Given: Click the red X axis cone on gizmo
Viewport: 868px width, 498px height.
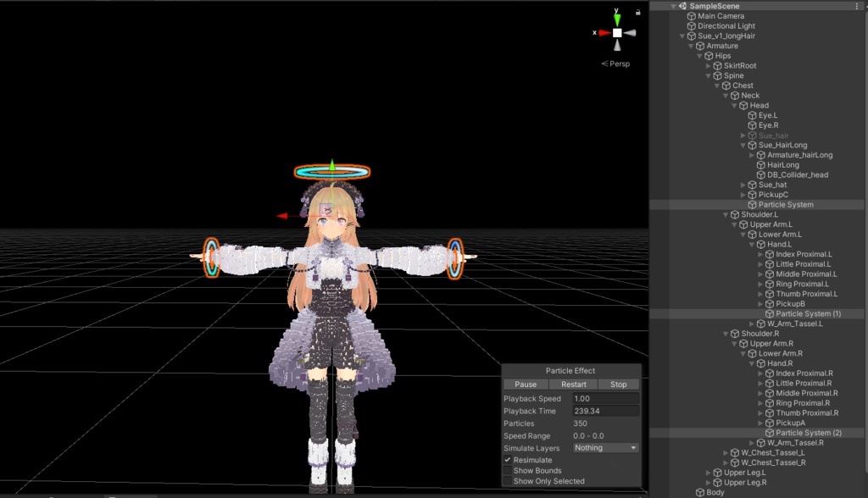Looking at the screenshot, I should [604, 33].
